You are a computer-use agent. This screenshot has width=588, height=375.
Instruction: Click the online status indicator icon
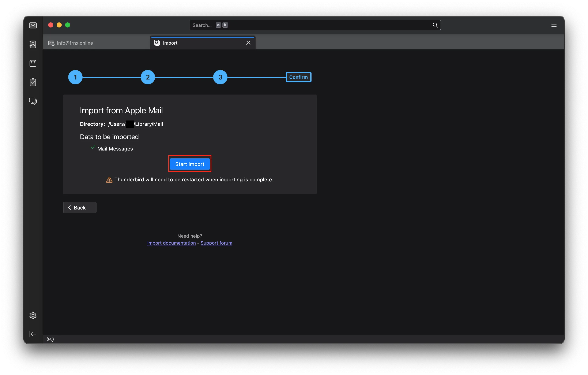pos(50,339)
